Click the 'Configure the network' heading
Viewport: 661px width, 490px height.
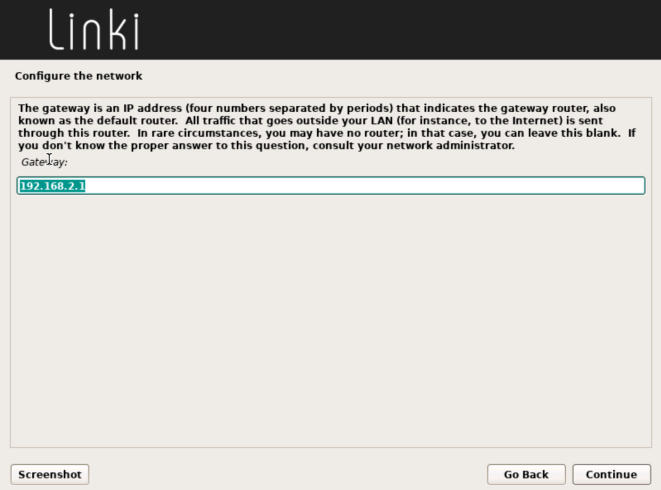point(78,76)
